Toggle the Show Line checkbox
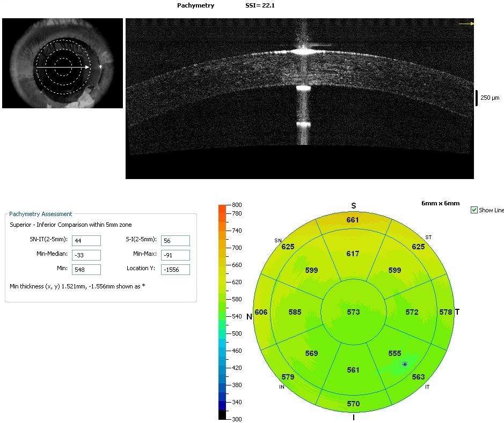The image size is (504, 423). 474,210
